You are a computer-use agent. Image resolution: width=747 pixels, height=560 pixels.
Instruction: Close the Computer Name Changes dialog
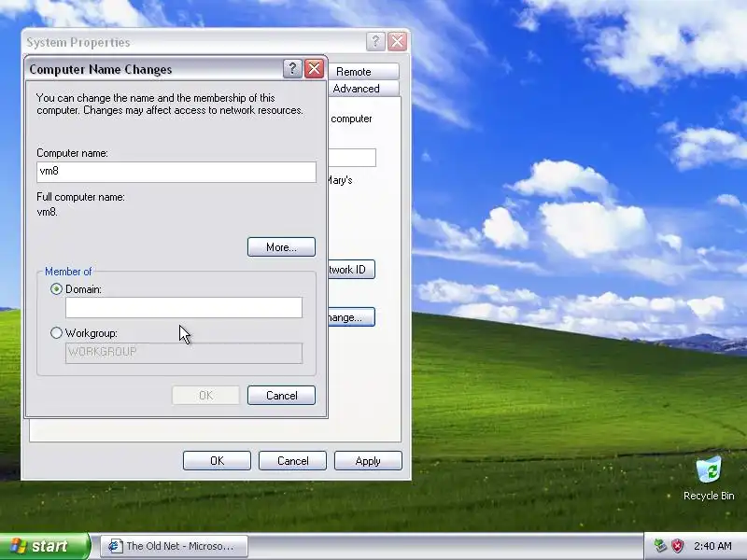coord(314,69)
